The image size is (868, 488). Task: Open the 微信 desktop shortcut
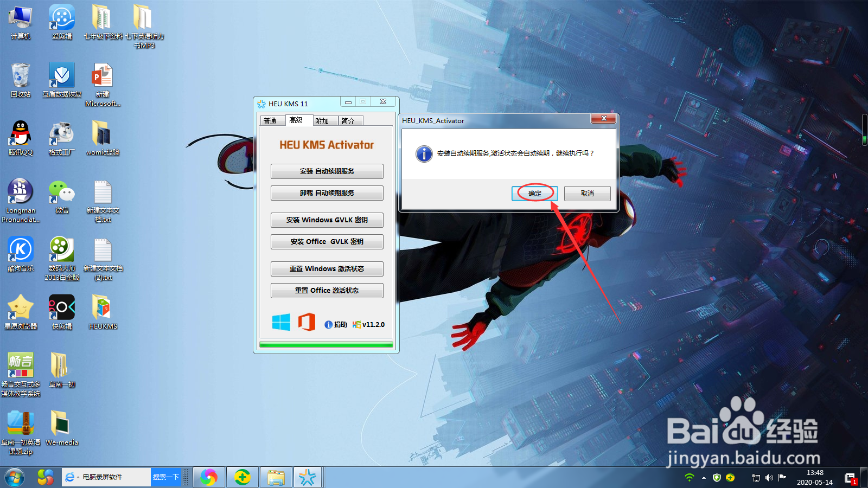click(62, 197)
